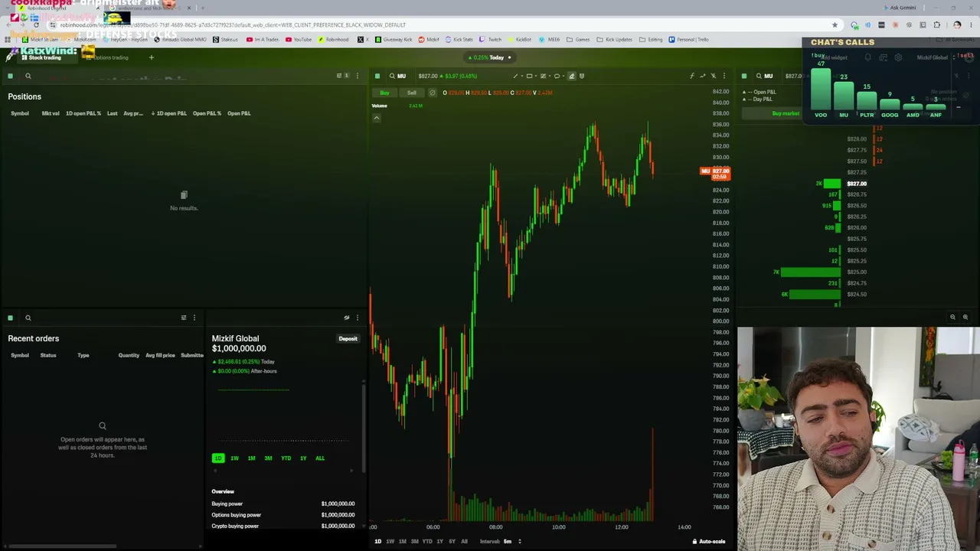The image size is (980, 551).
Task: Zoom in using the ladder magnifier icon
Action: pyautogui.click(x=965, y=317)
